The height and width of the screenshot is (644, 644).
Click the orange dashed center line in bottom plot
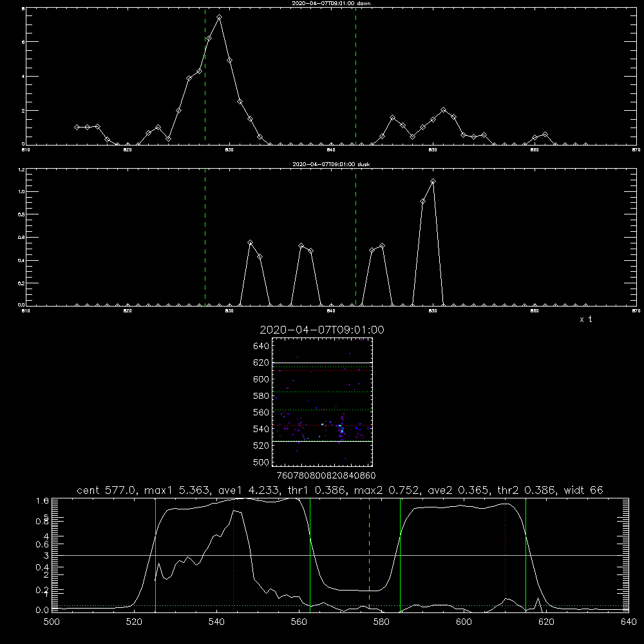pyautogui.click(x=369, y=554)
